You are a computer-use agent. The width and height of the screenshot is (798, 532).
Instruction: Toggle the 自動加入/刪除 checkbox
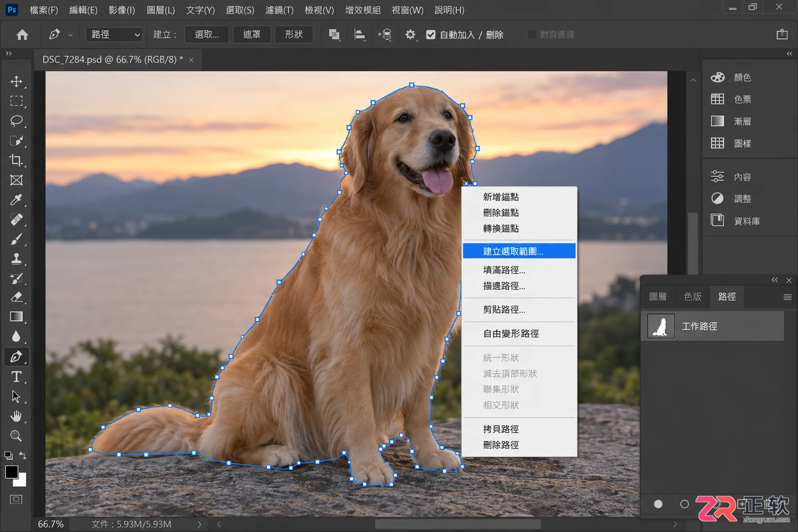coord(431,35)
